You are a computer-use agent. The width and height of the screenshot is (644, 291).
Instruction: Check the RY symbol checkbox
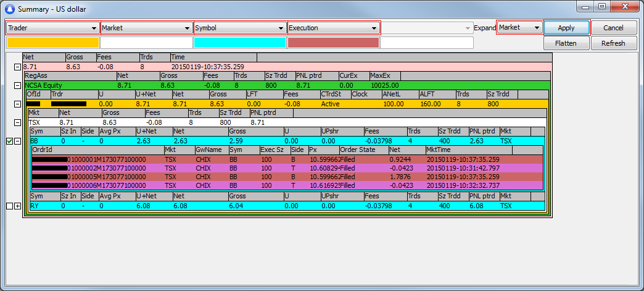tap(9, 206)
